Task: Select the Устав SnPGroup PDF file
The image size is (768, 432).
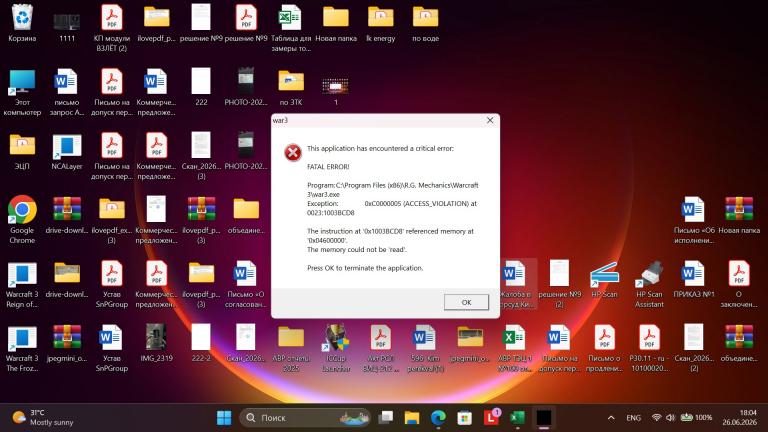Action: pyautogui.click(x=112, y=284)
